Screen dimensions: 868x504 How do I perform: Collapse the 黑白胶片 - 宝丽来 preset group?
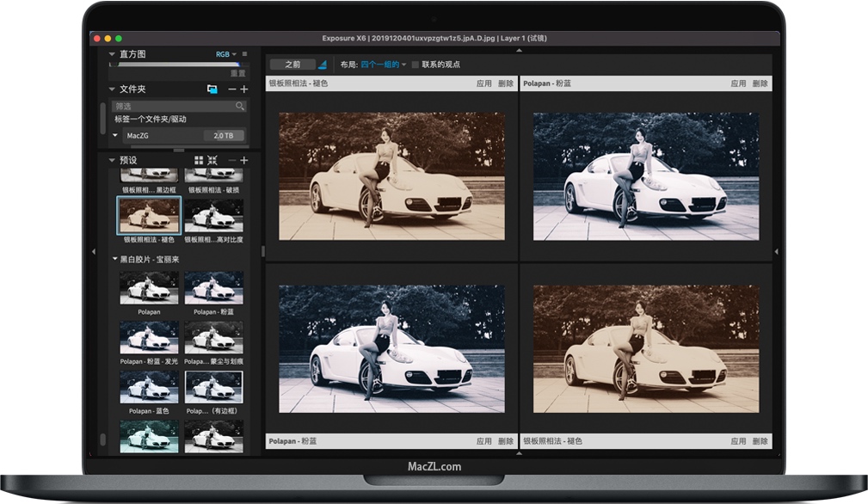click(x=115, y=259)
